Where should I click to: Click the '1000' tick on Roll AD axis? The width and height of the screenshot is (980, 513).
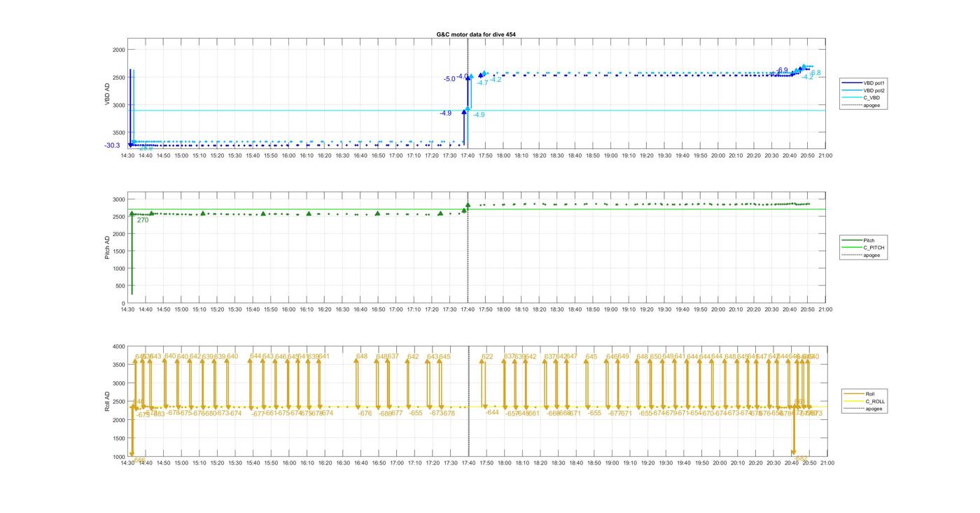(x=118, y=457)
